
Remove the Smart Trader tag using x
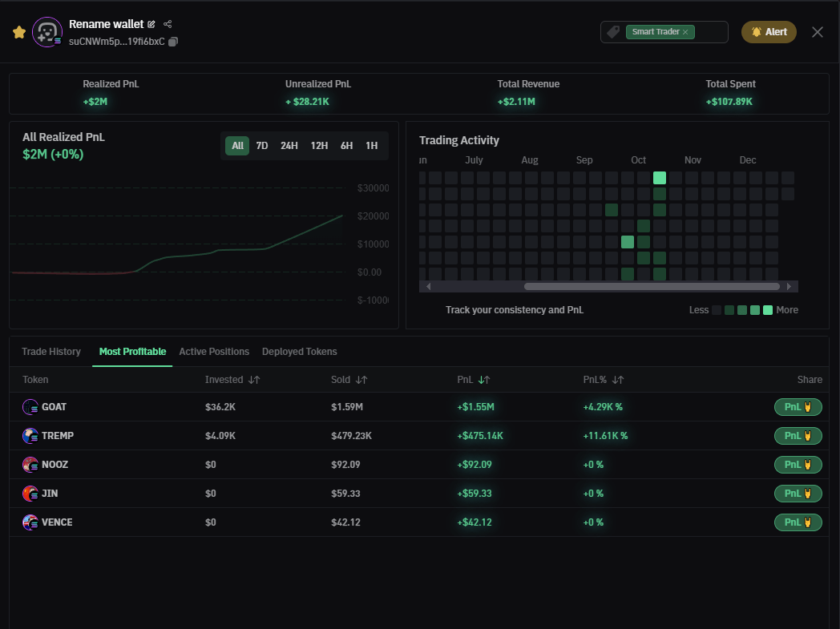pos(685,32)
